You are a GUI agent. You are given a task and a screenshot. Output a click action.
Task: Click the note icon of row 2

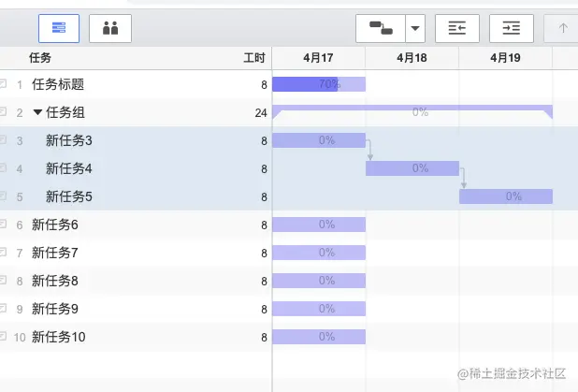3,111
